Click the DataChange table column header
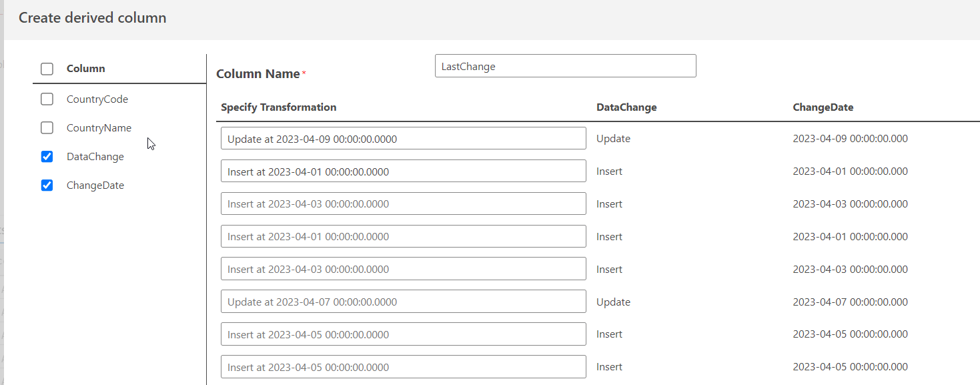The width and height of the screenshot is (980, 385). 626,107
